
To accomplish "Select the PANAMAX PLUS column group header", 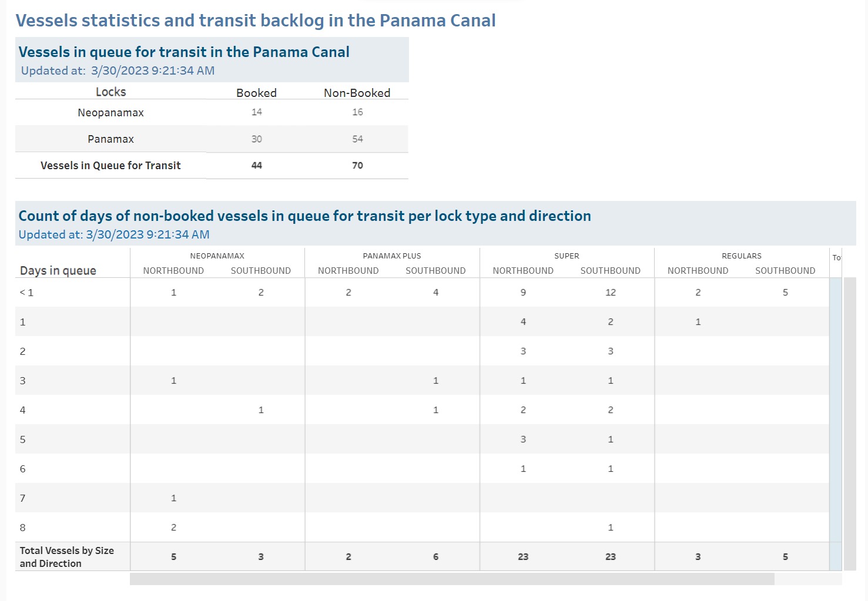I will 392,256.
